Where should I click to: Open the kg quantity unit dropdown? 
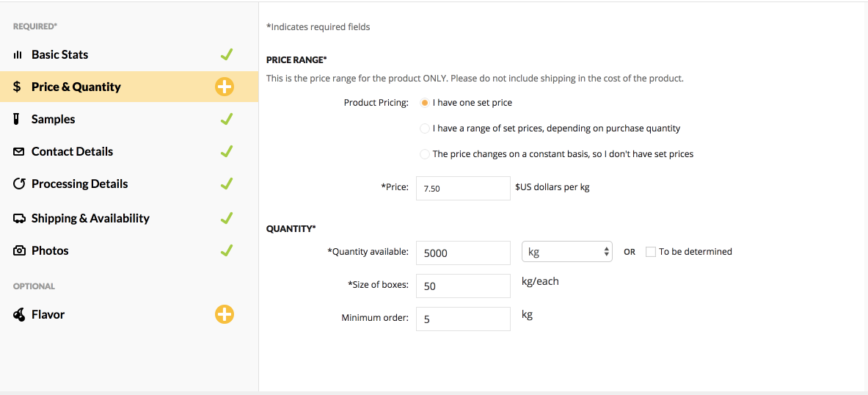[x=566, y=252]
